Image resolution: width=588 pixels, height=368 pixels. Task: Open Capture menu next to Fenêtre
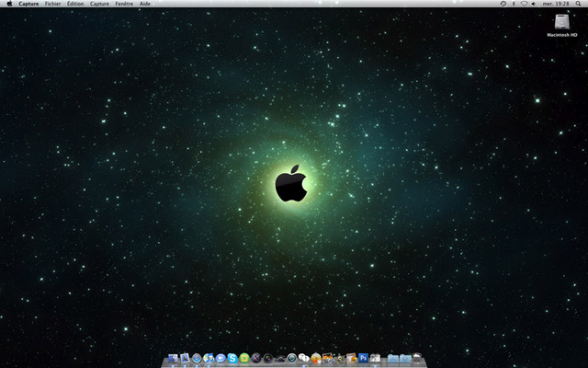tap(99, 4)
